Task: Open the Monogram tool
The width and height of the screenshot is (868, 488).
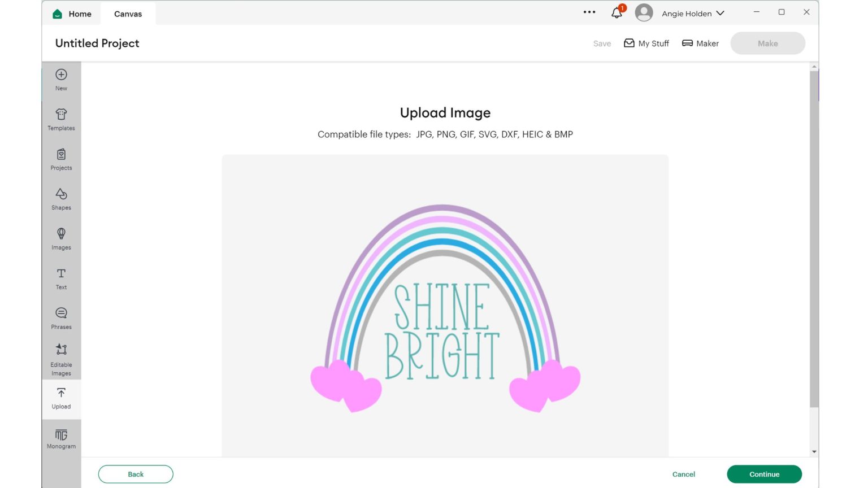Action: pos(61,439)
